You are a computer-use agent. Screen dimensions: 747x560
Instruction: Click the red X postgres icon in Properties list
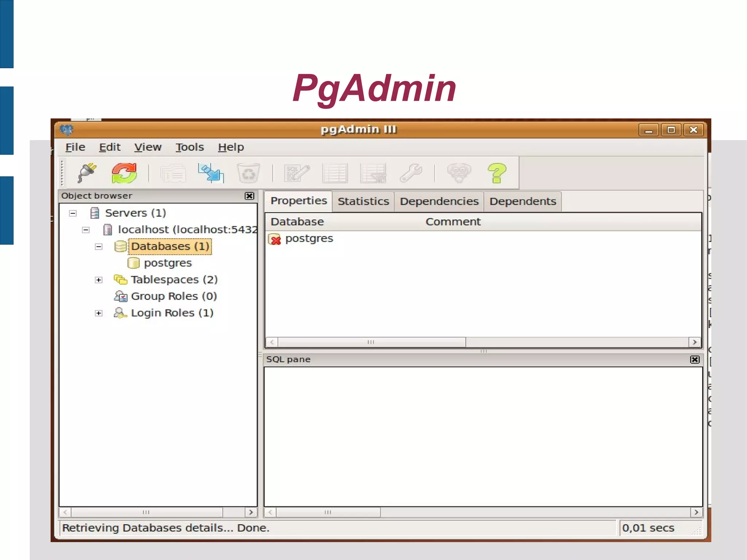click(x=275, y=239)
